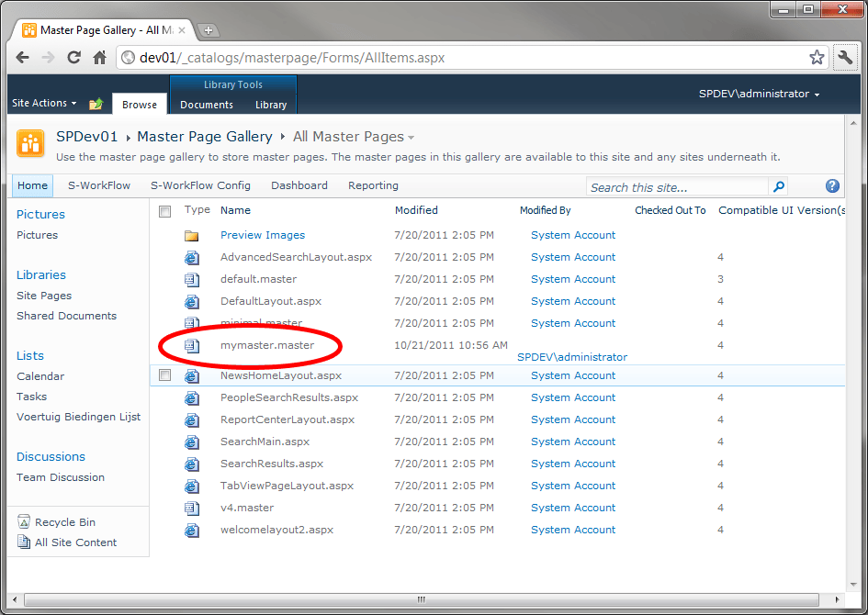The width and height of the screenshot is (868, 615).
Task: Run search with the magnifier icon
Action: [x=778, y=187]
